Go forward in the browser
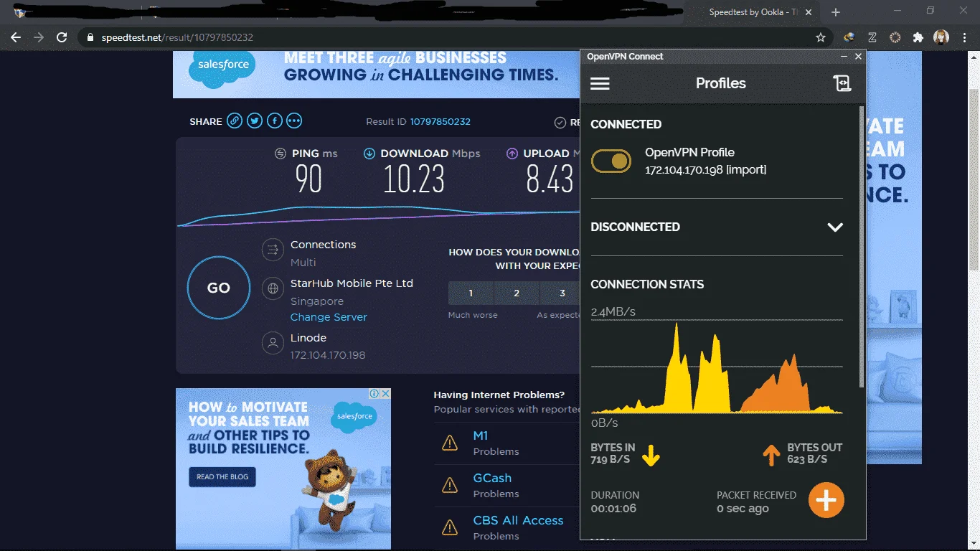980x551 pixels. [39, 37]
